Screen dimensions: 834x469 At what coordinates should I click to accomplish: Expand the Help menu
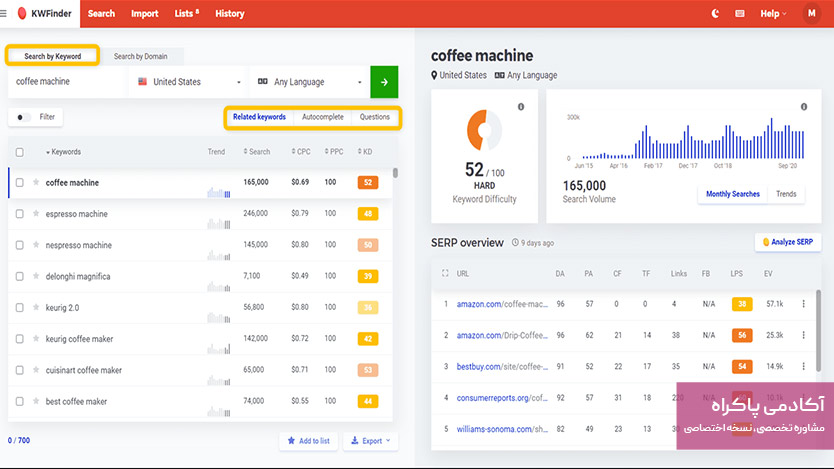pos(773,14)
